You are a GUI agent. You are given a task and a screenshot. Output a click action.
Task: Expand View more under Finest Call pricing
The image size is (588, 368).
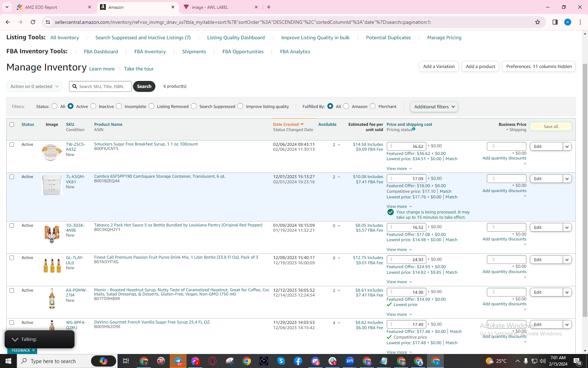(x=399, y=282)
